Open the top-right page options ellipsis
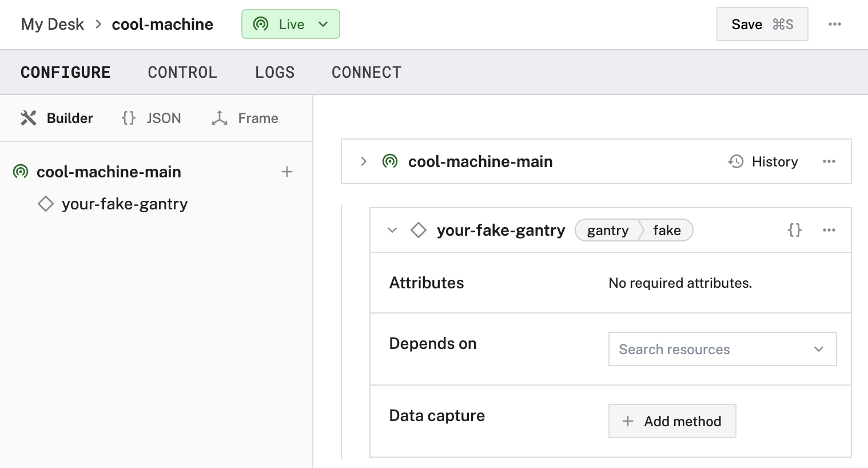Image resolution: width=868 pixels, height=468 pixels. 834,24
